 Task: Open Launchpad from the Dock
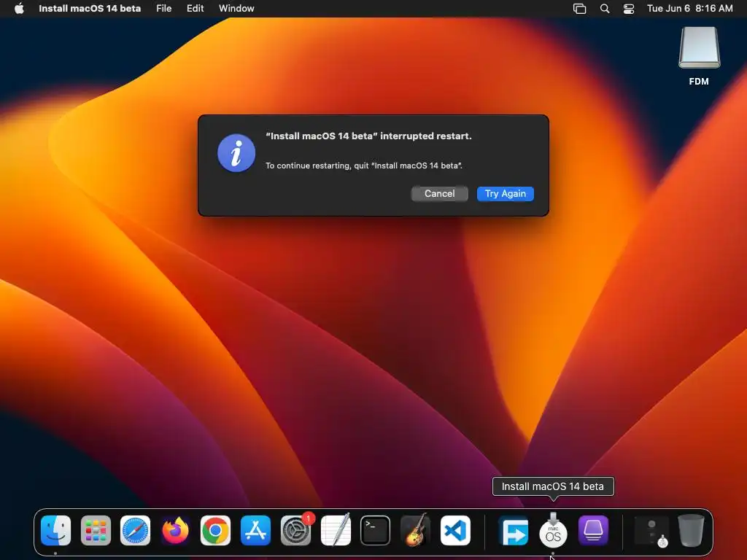point(96,531)
